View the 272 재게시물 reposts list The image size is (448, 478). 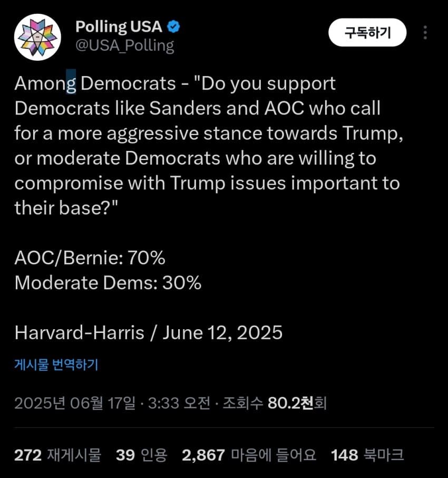click(x=57, y=455)
